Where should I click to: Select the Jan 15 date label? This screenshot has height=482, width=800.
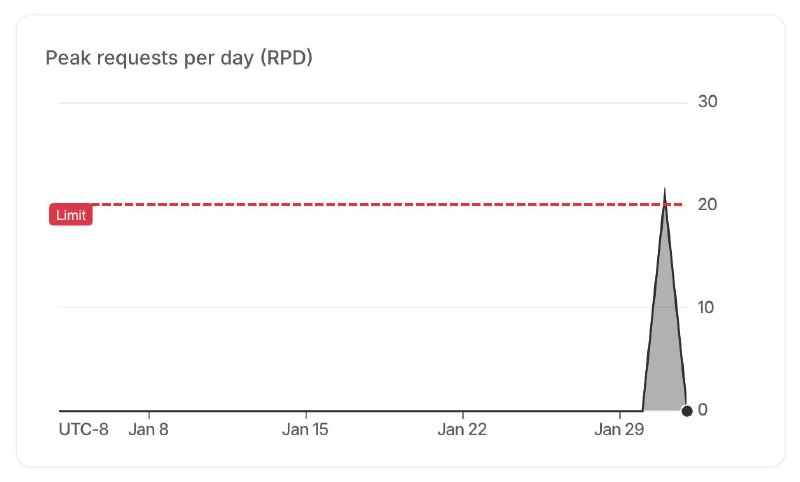point(306,430)
